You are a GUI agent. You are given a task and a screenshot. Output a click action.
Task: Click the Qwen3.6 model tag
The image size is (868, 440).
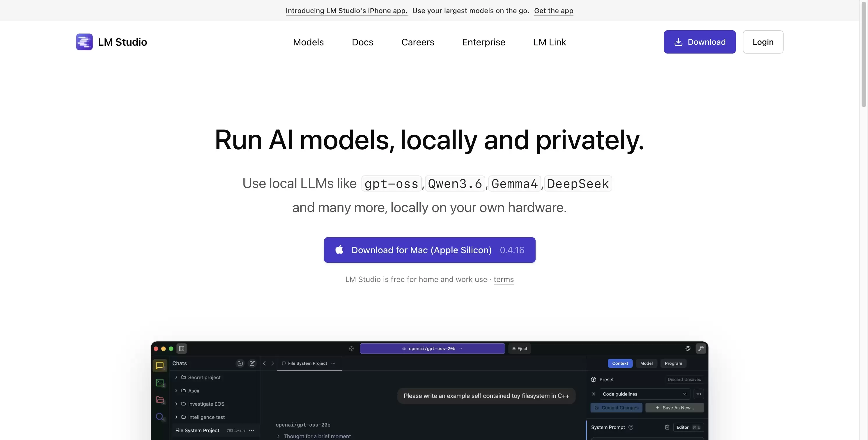tap(455, 184)
